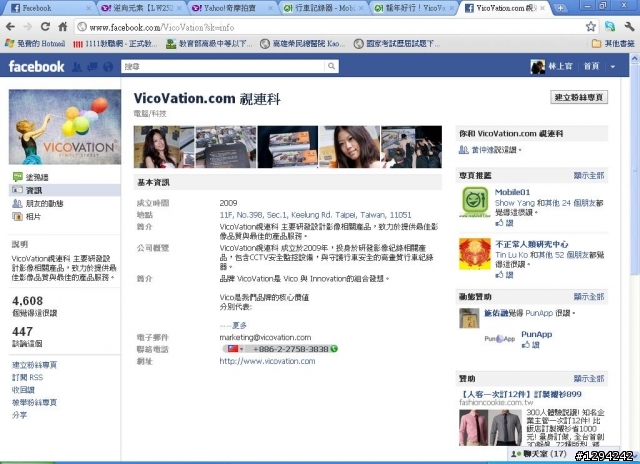Click the PunApp logo

coord(500,339)
